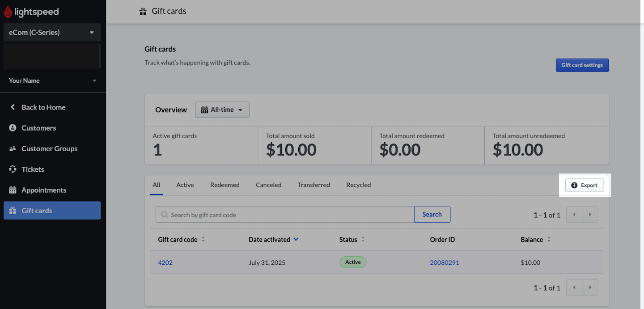Viewport: 644px width, 309px height.
Task: Switch to the Active tab
Action: pos(185,185)
